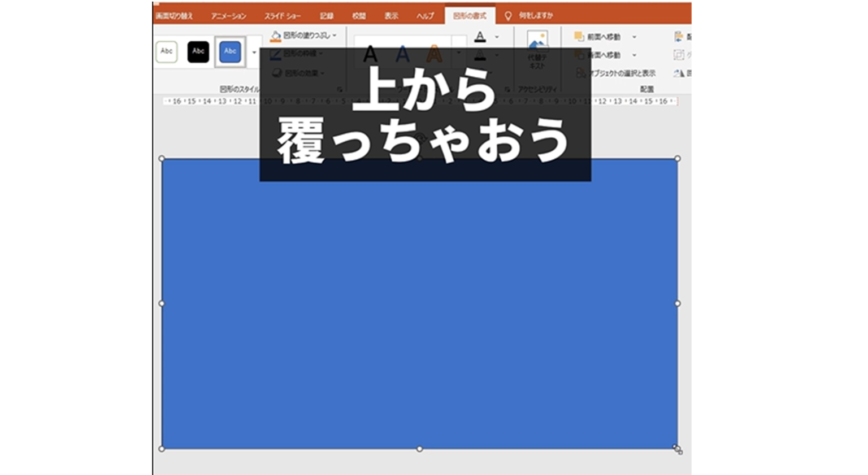Screen dimensions: 868x475
Task: Click the align objects icon at ribbon edge
Action: pos(679,37)
